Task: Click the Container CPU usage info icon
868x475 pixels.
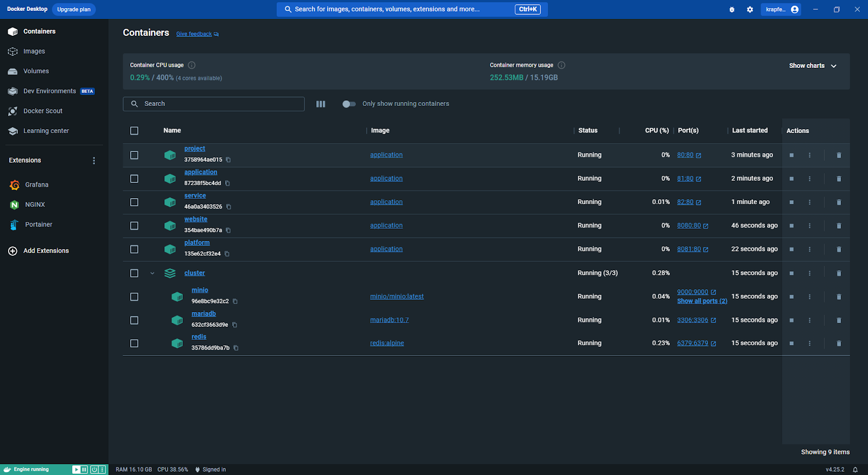Action: click(x=192, y=65)
